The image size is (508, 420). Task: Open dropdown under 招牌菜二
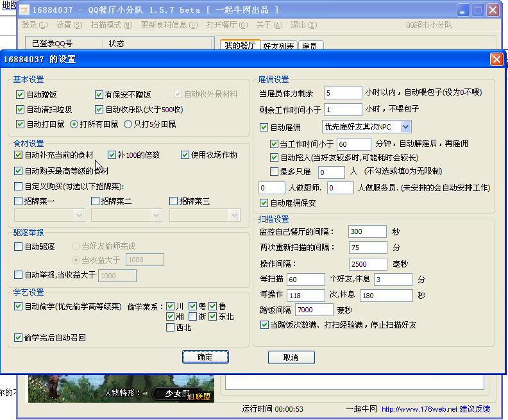(x=156, y=215)
